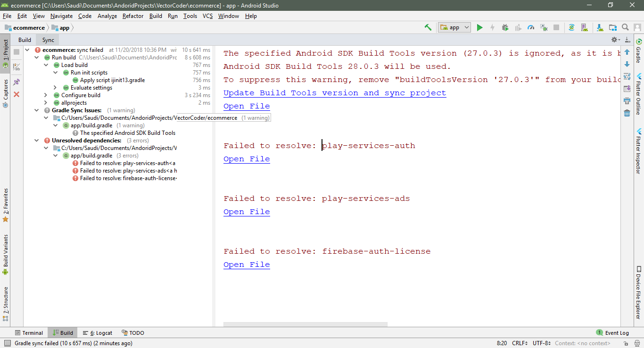Click the CRLF line separator selector
The image size is (644, 348).
pyautogui.click(x=520, y=343)
